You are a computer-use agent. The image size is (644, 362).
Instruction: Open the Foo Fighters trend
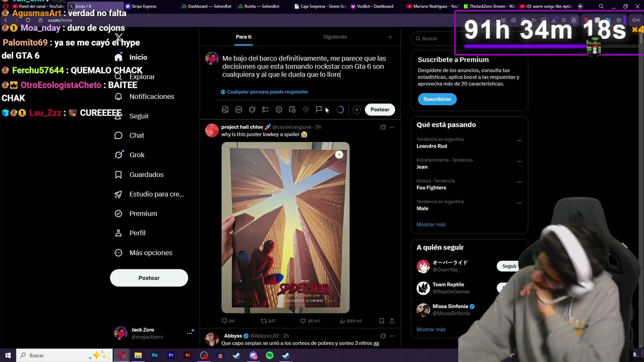[x=431, y=188]
